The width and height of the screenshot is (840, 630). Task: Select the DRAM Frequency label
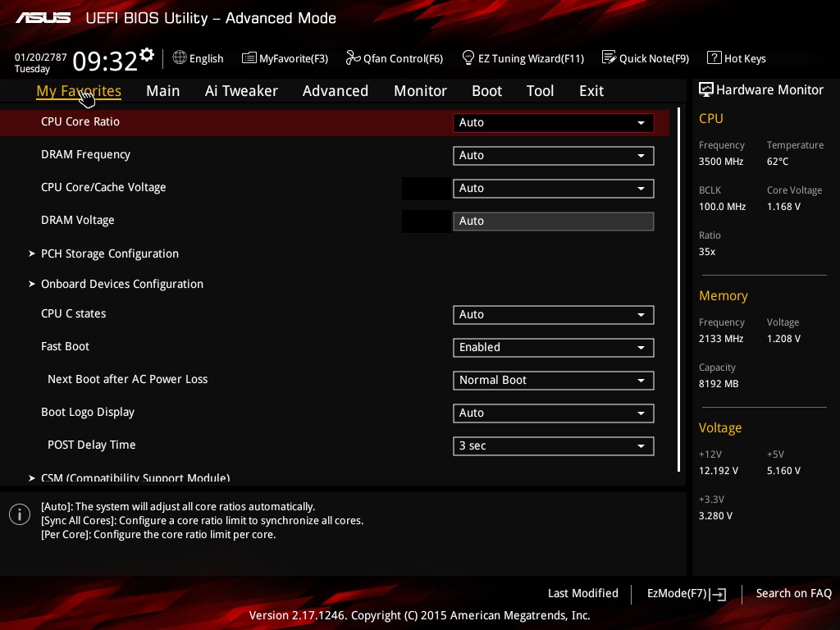point(85,155)
